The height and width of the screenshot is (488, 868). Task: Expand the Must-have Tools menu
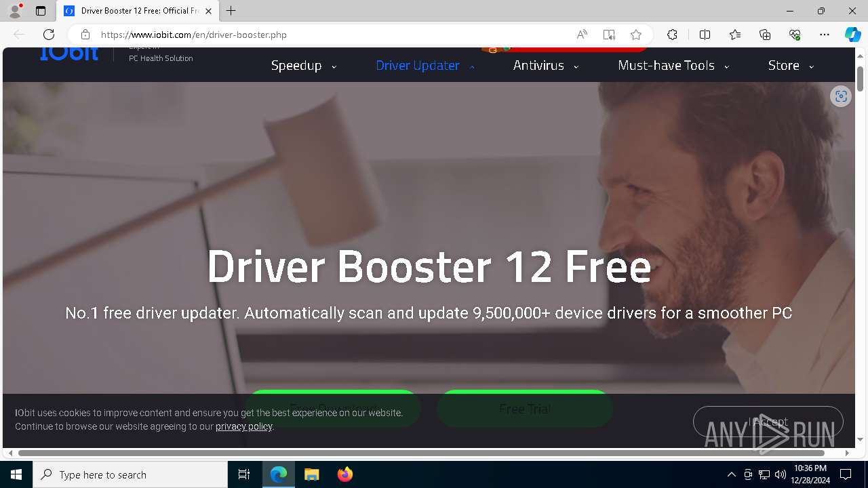(673, 66)
